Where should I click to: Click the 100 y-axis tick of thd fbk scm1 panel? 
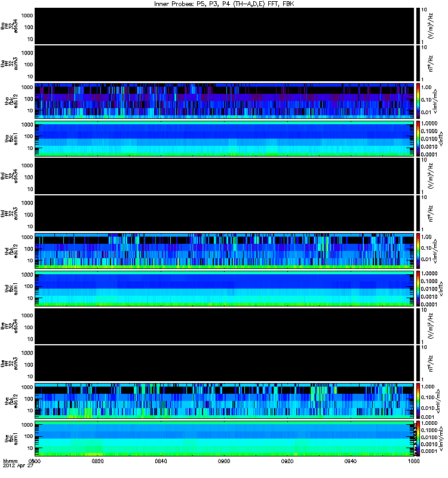coord(29,286)
